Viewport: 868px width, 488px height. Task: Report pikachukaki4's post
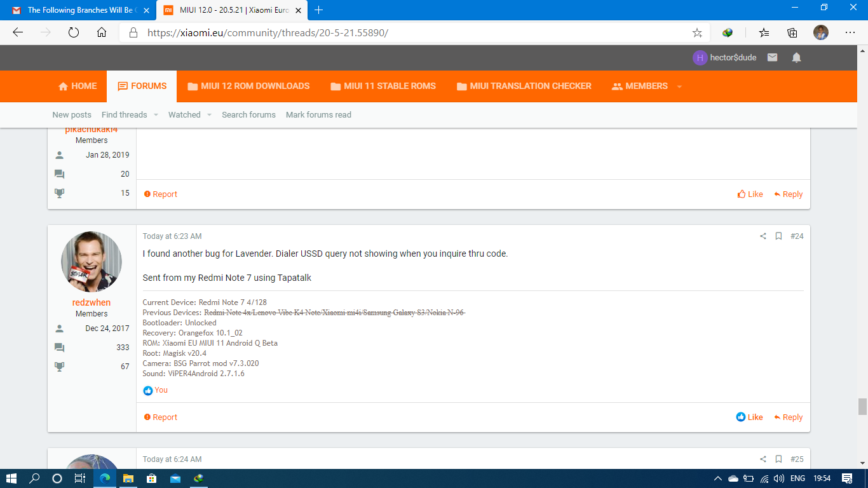tap(161, 194)
